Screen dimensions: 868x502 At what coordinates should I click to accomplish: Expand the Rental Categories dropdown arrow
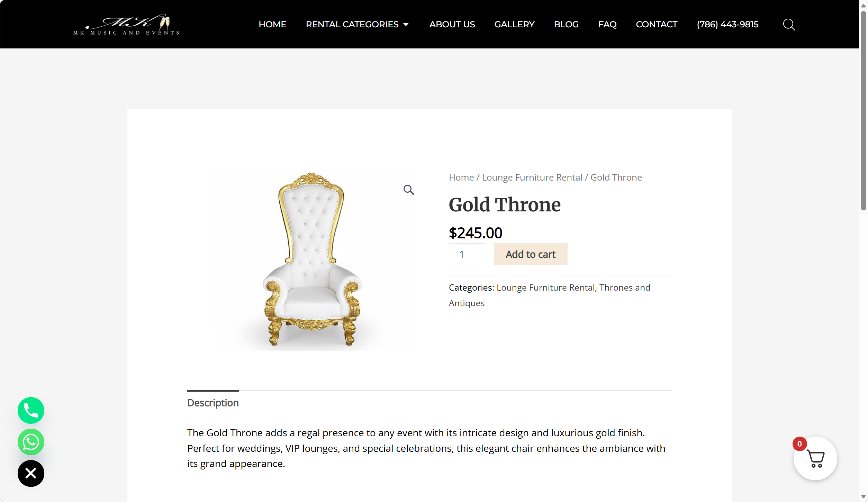tap(406, 25)
